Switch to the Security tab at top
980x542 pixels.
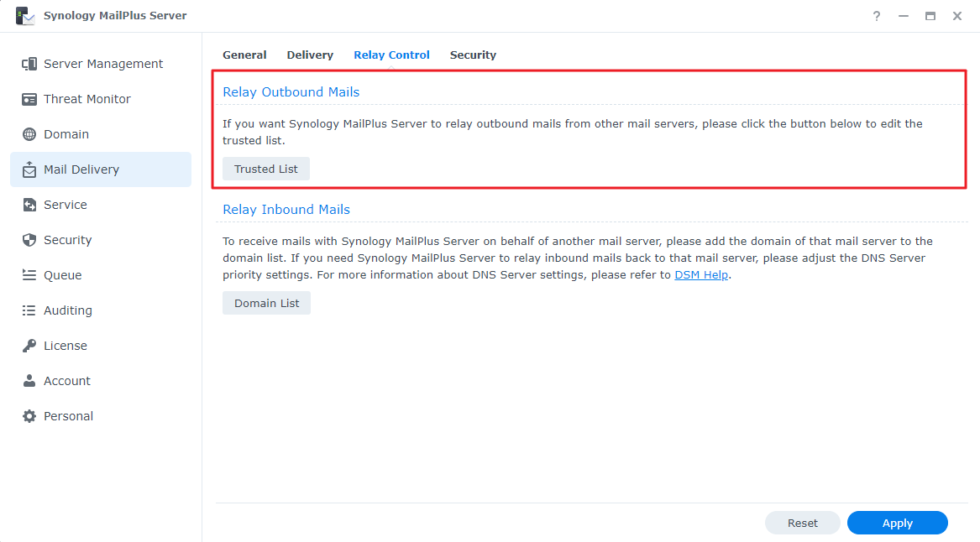(x=473, y=55)
